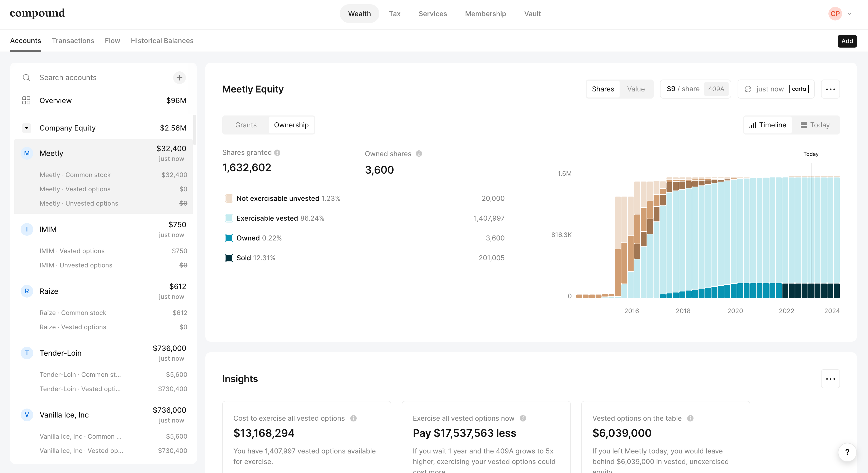
Task: Click the Today list icon
Action: (x=804, y=125)
